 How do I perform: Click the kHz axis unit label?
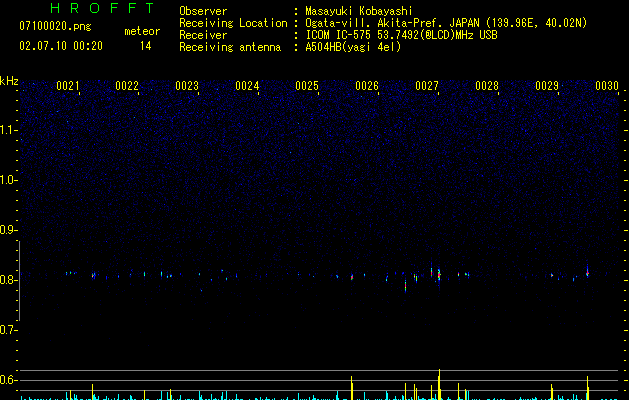pyautogui.click(x=9, y=81)
